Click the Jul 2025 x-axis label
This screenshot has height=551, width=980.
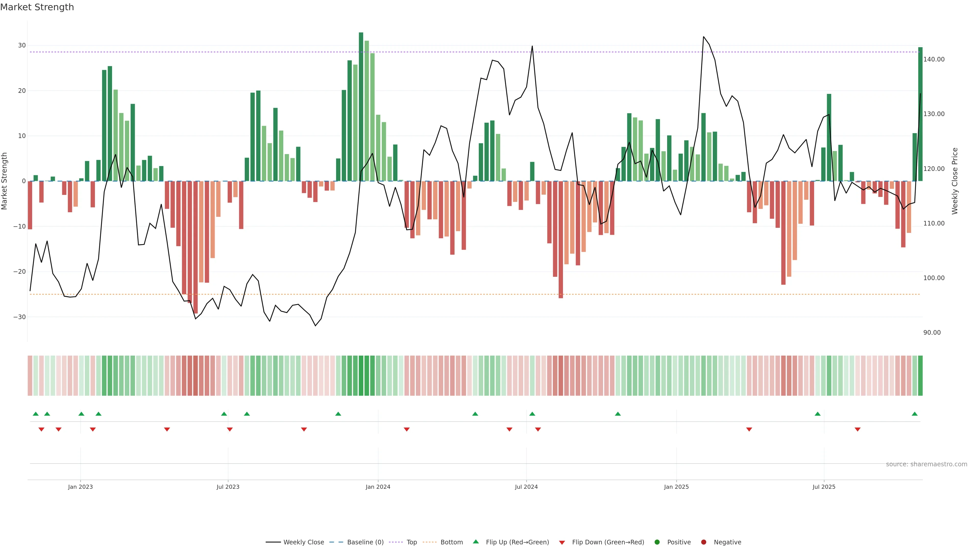(824, 487)
